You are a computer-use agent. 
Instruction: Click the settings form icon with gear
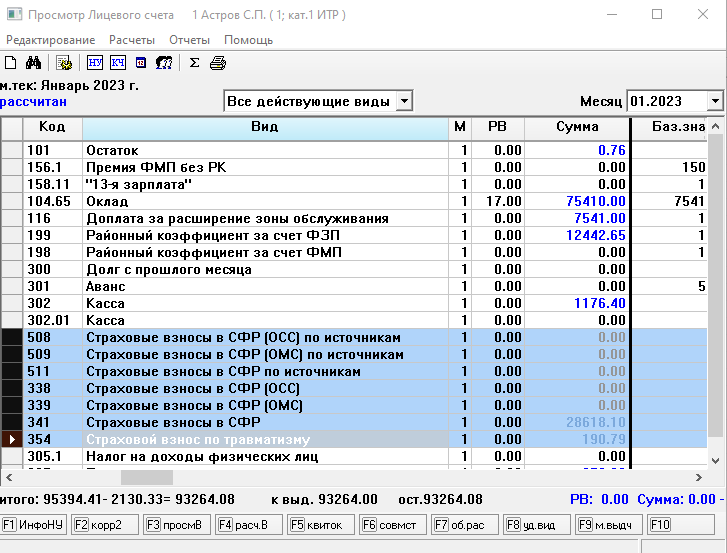[63, 63]
